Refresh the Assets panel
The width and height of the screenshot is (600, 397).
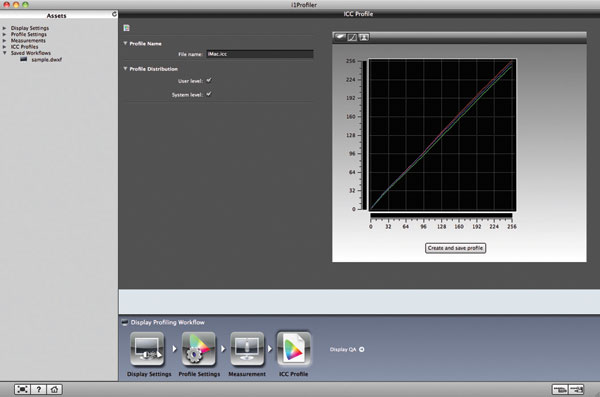114,14
